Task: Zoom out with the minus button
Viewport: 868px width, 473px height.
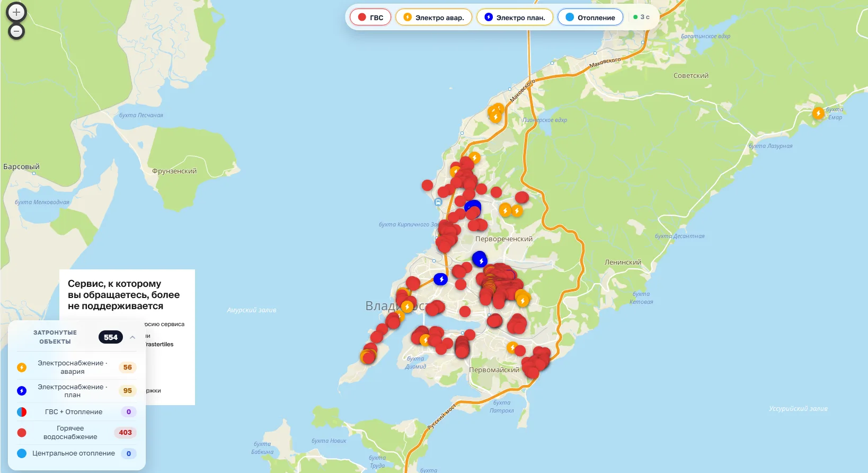Action: pos(16,31)
